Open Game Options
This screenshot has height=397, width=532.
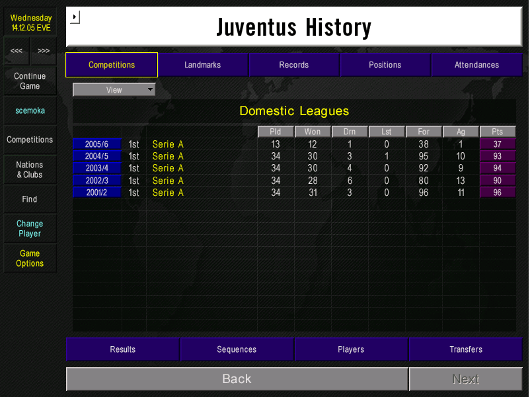click(30, 258)
